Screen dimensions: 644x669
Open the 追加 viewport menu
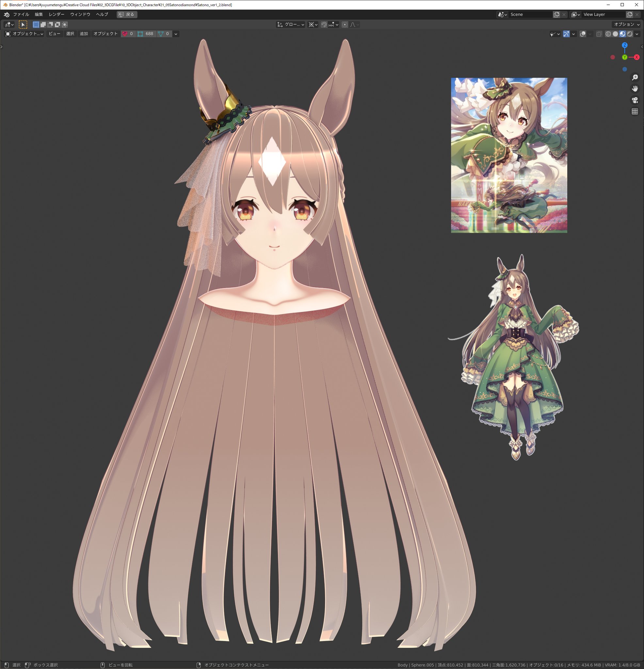pos(84,34)
